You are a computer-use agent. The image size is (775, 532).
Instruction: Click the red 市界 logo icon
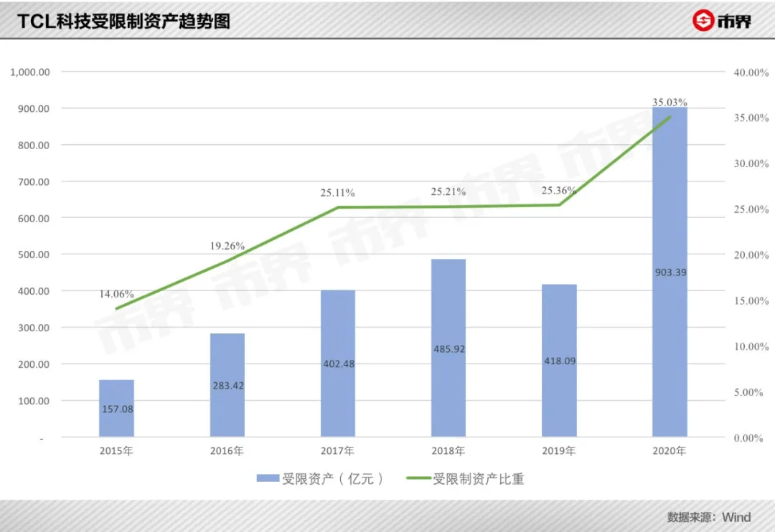[703, 21]
